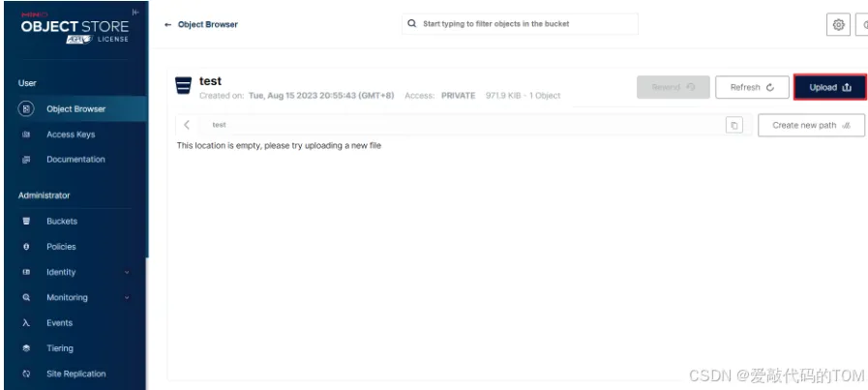Viewport: 868px width, 390px height.
Task: Click the Access Keys sidebar icon
Action: (26, 135)
